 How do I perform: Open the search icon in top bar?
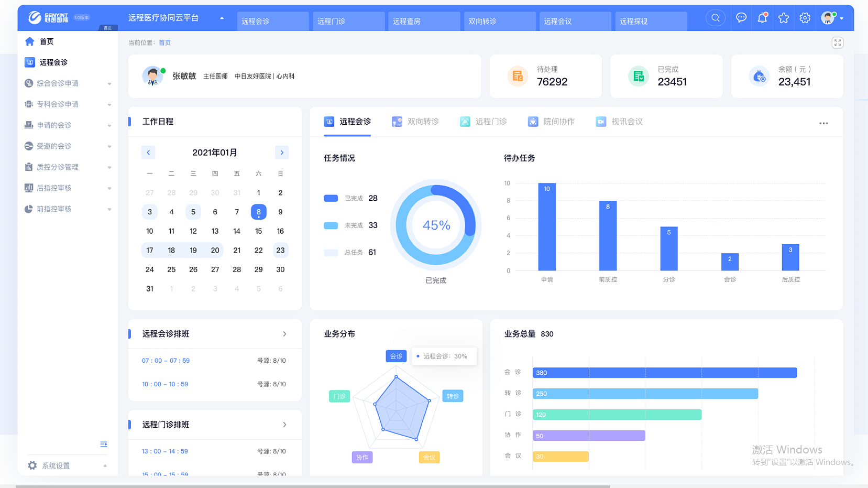coord(715,18)
